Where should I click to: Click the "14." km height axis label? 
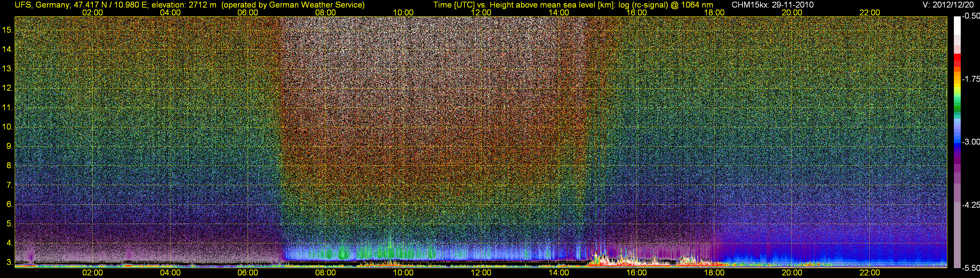pos(8,49)
